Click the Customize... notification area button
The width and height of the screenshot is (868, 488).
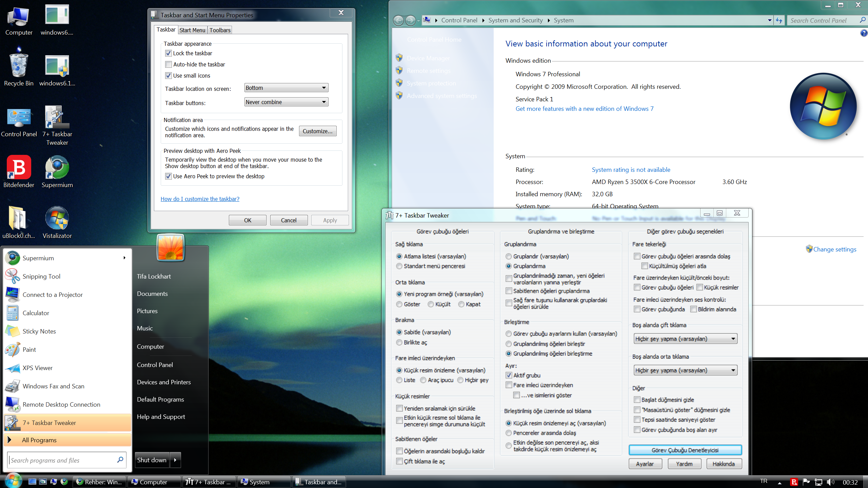pos(318,131)
